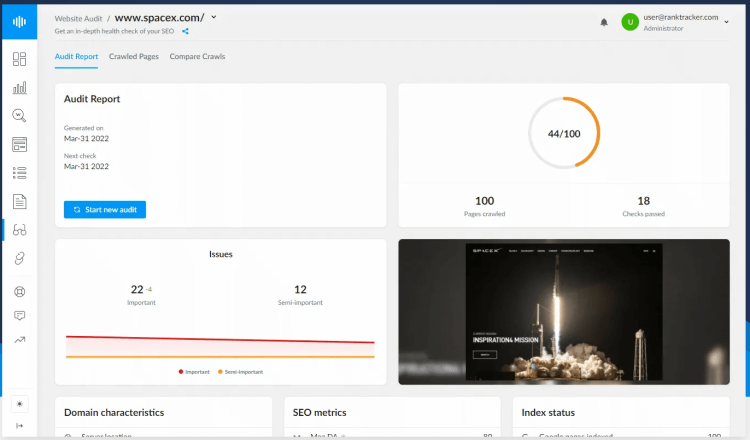
Task: Click the 100 Pages crawled value
Action: pos(485,201)
